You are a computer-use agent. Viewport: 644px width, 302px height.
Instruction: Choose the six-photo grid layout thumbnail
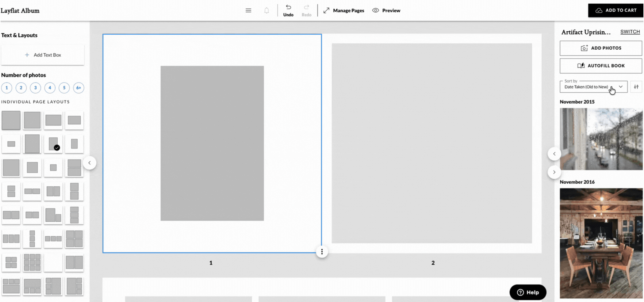[32, 263]
